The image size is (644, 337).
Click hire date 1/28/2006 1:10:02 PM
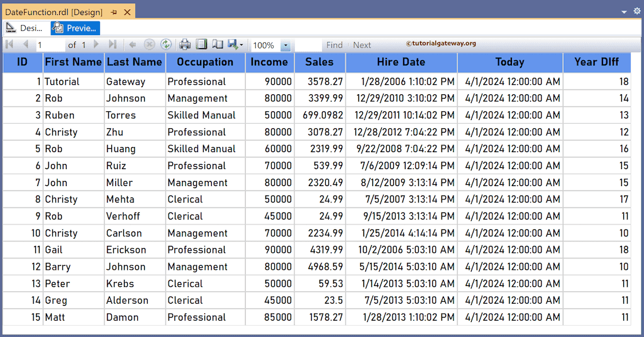tap(401, 81)
